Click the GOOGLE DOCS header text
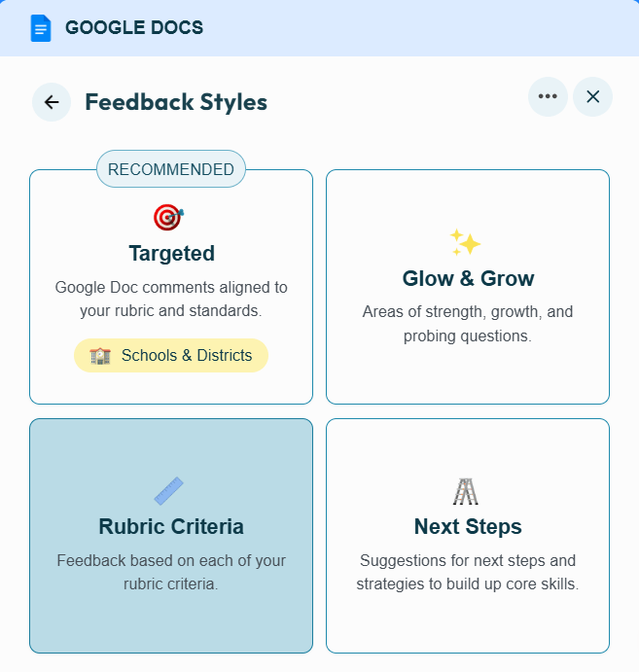 (134, 28)
